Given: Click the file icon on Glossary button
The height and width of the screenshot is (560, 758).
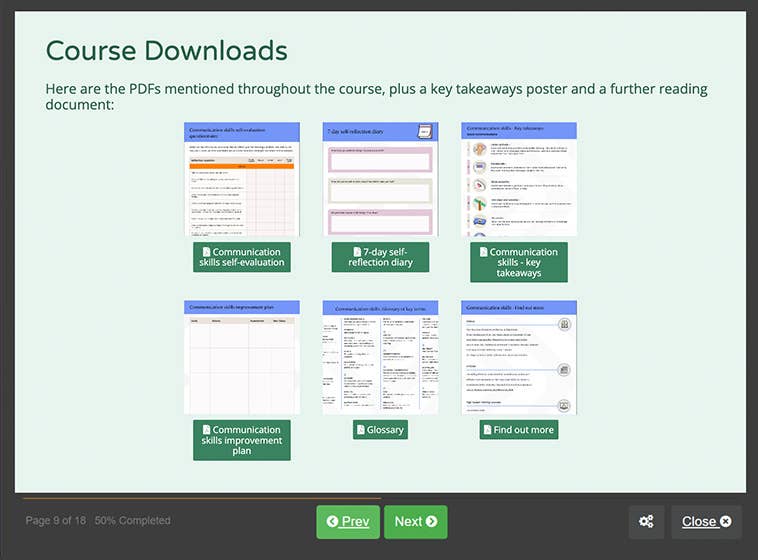Looking at the screenshot, I should tap(362, 430).
